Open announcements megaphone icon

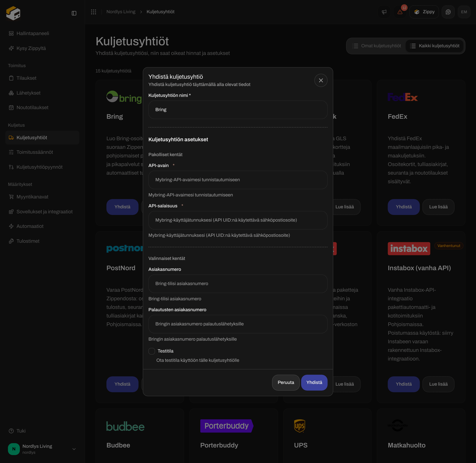384,12
